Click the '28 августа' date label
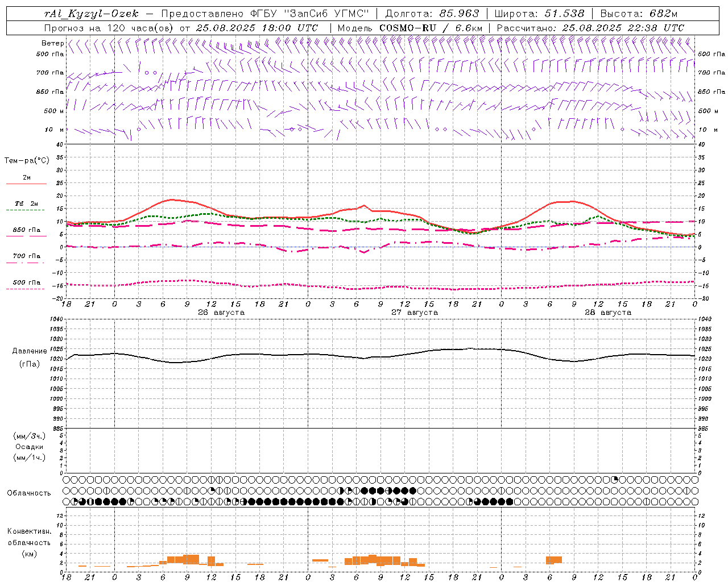This screenshot has height=582, width=728. [x=608, y=313]
